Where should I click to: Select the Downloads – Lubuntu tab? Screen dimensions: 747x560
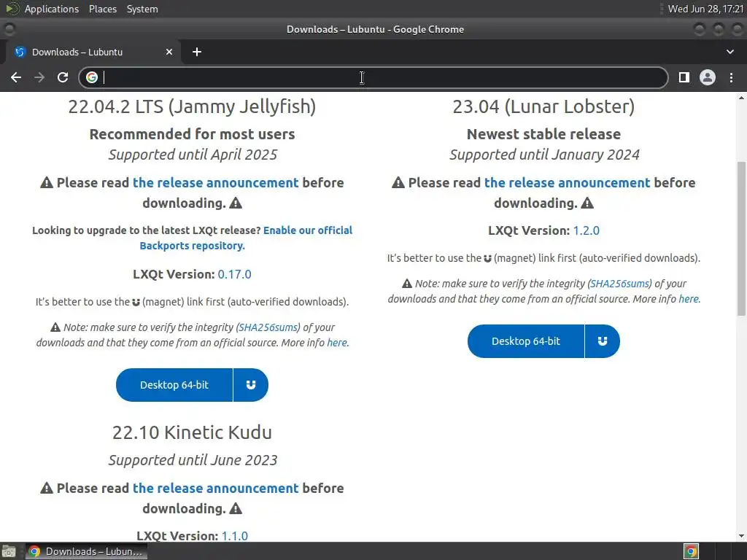(93, 52)
